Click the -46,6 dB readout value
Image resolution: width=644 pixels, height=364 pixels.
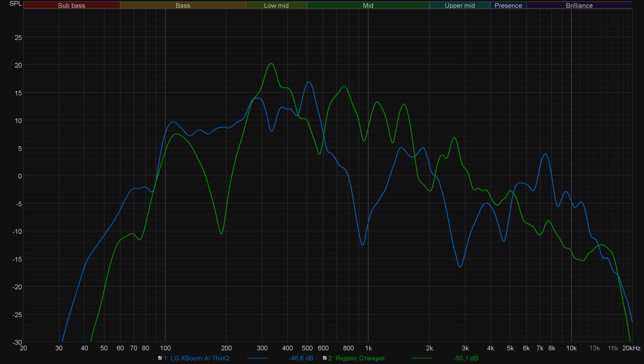coord(301,358)
